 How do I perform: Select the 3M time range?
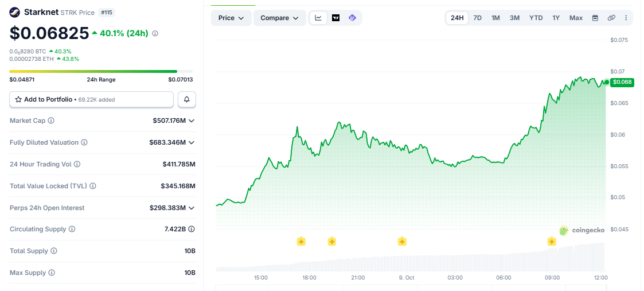tap(514, 18)
